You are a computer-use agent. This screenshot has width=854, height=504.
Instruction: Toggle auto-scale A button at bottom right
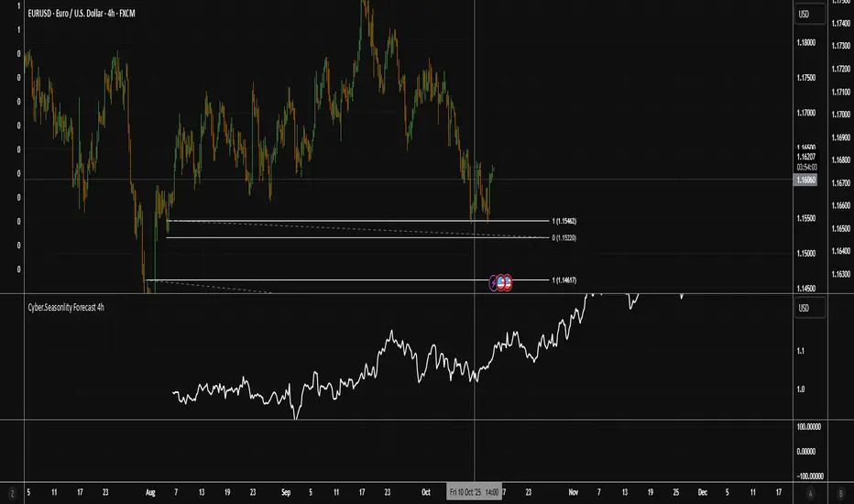pyautogui.click(x=810, y=494)
